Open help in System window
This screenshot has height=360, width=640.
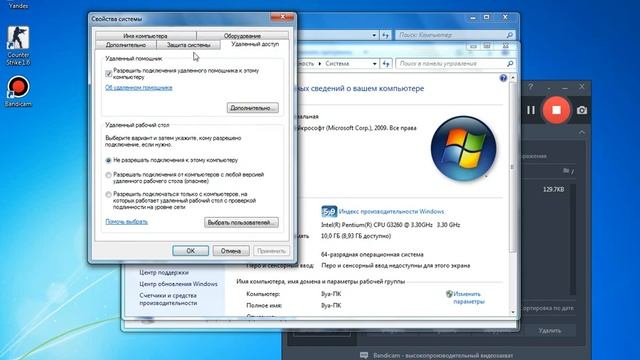tap(503, 78)
